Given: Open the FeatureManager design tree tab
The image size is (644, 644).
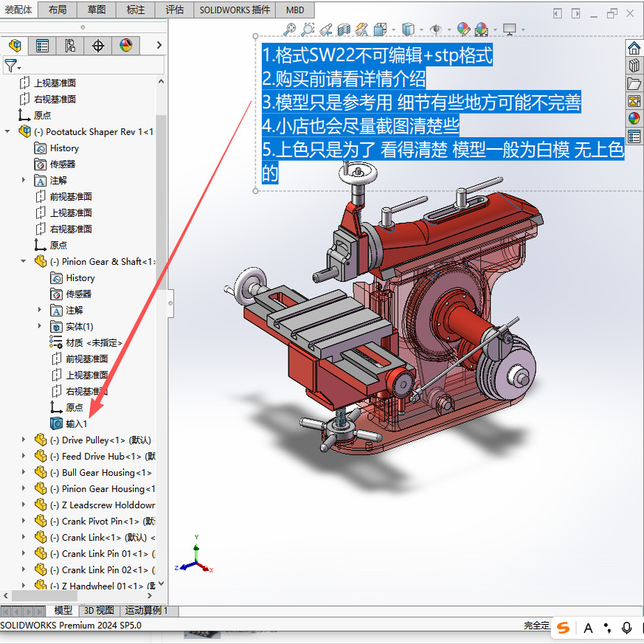Looking at the screenshot, I should pyautogui.click(x=15, y=45).
